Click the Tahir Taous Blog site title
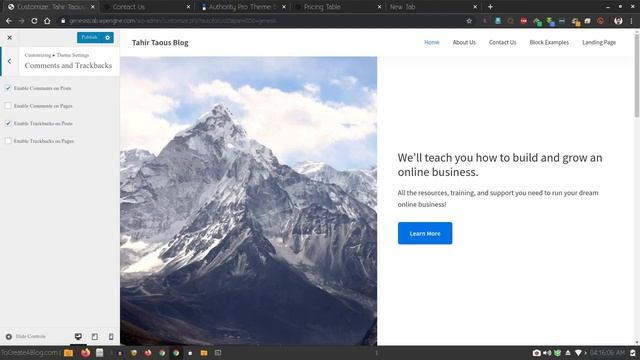The height and width of the screenshot is (360, 640). point(160,42)
